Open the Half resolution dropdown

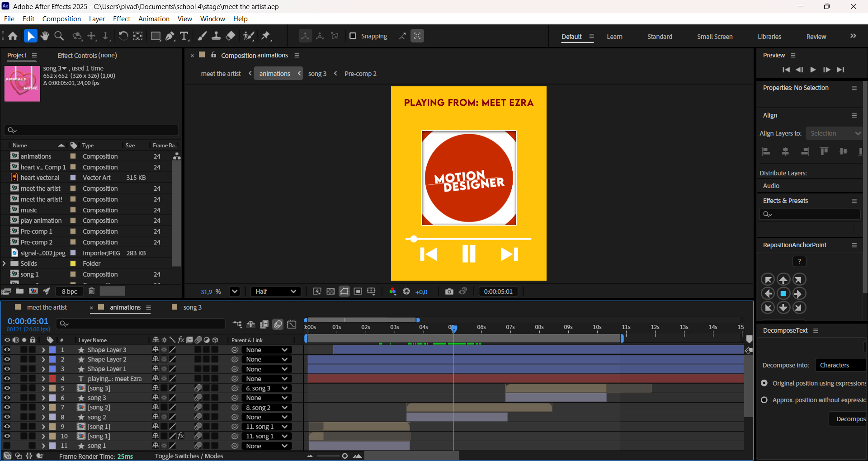coord(275,292)
